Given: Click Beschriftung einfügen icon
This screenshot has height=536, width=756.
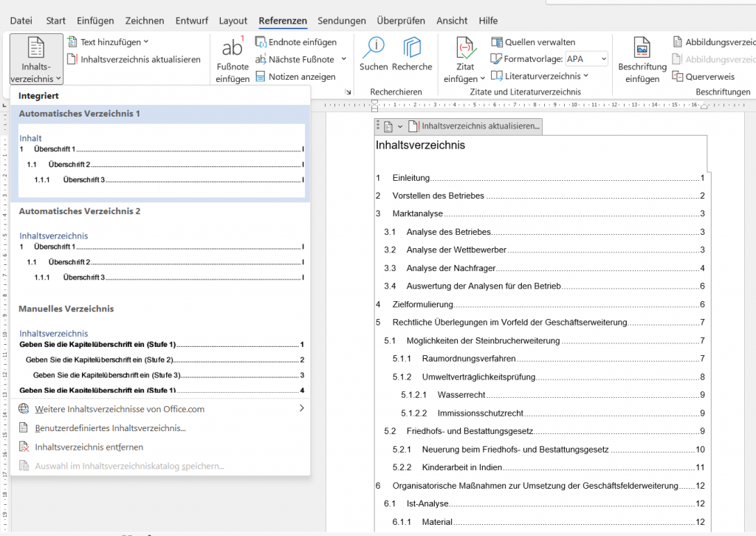Looking at the screenshot, I should coord(642,49).
